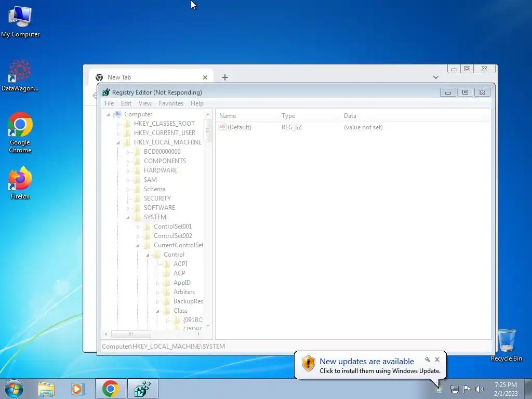Click the network tray icon

click(454, 389)
